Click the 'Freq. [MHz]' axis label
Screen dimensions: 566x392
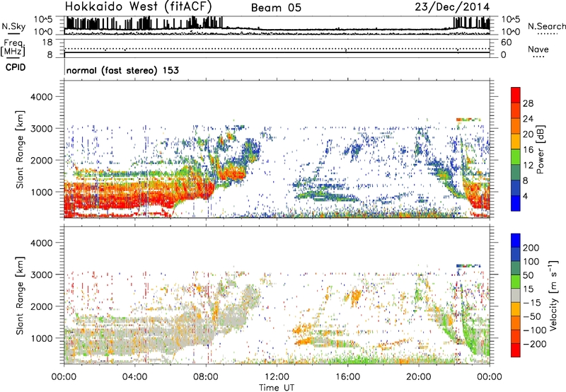[13, 48]
